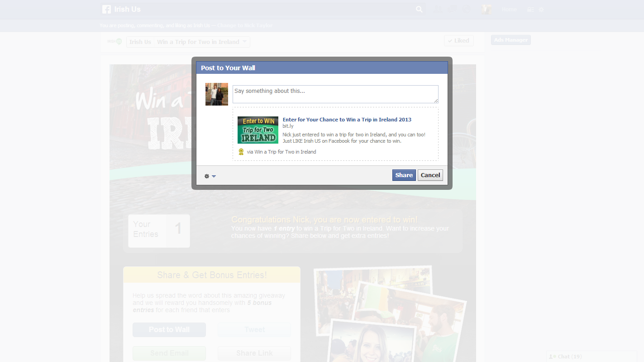
Task: Click the Send Email button
Action: click(x=169, y=353)
